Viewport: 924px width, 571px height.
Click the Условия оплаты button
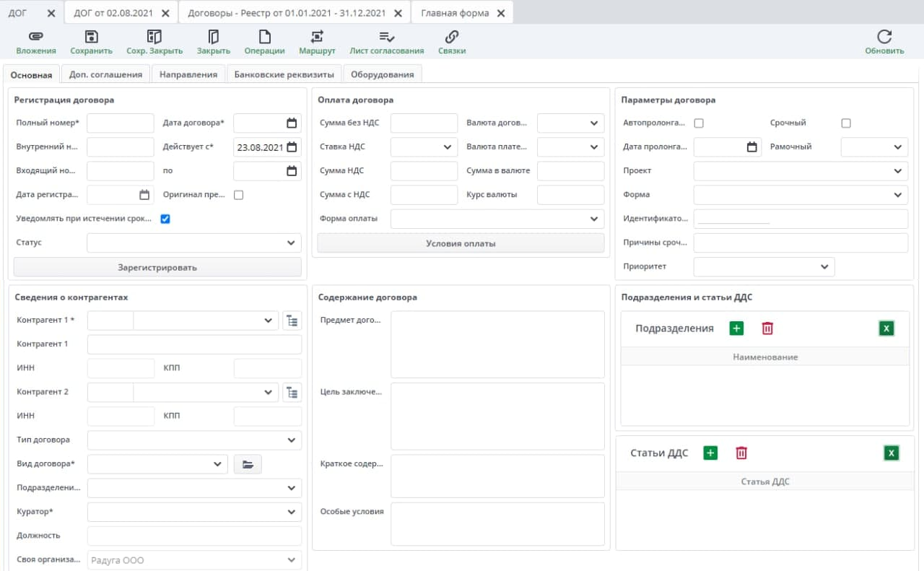pos(461,243)
